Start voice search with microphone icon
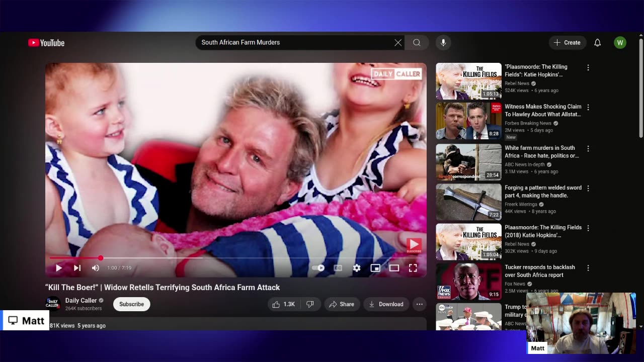Image resolution: width=644 pixels, height=362 pixels. (x=443, y=43)
